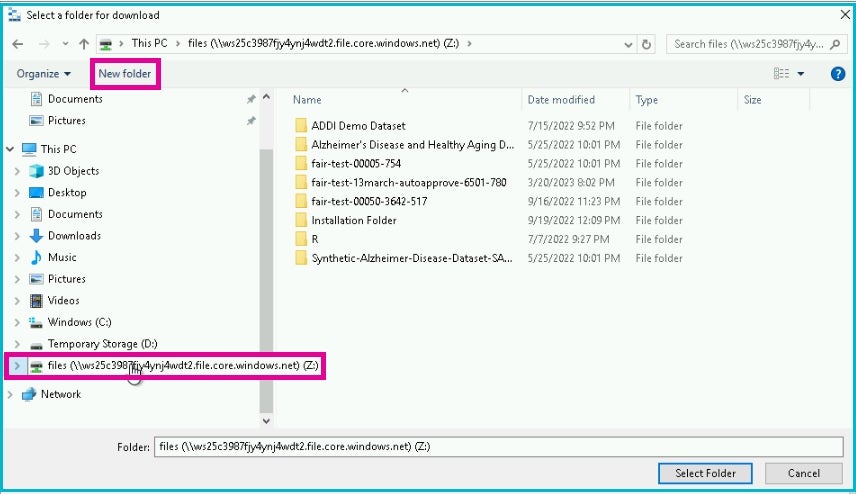Select pinned Pictures in Quick access
This screenshot has width=856, height=494.
tap(67, 121)
